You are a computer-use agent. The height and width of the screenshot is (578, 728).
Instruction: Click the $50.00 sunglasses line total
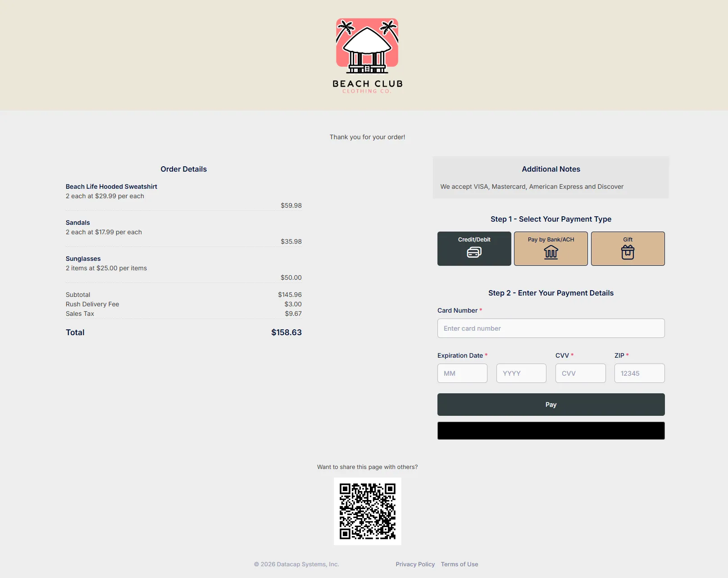tap(291, 278)
